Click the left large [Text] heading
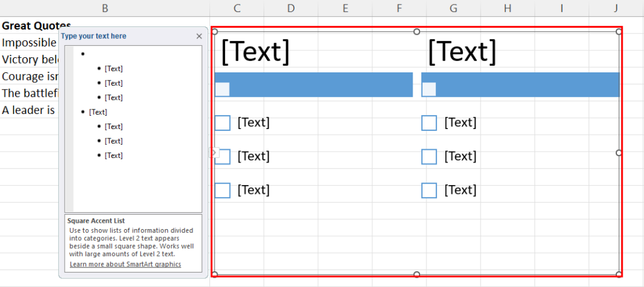The image size is (644, 287). click(255, 52)
